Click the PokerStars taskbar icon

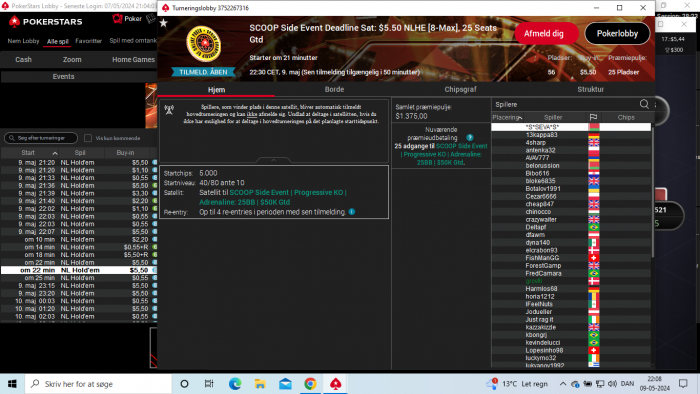336,384
